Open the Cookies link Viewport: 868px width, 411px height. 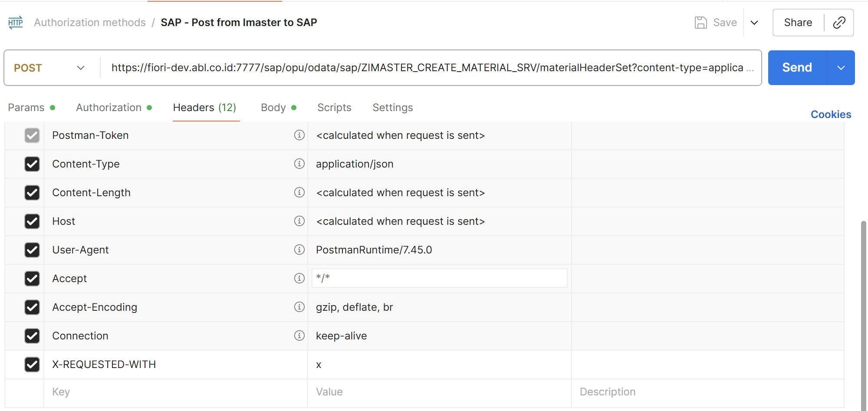coord(831,115)
